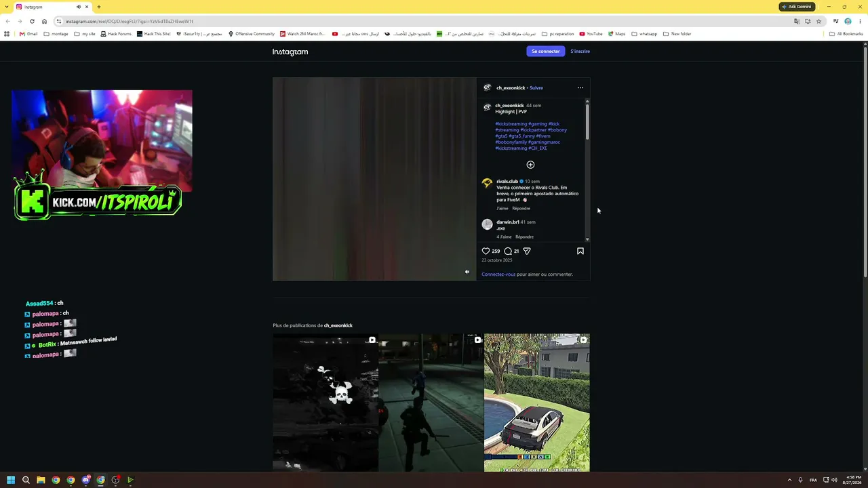
Task: Expand the my site bookmarks folder
Action: click(85, 34)
